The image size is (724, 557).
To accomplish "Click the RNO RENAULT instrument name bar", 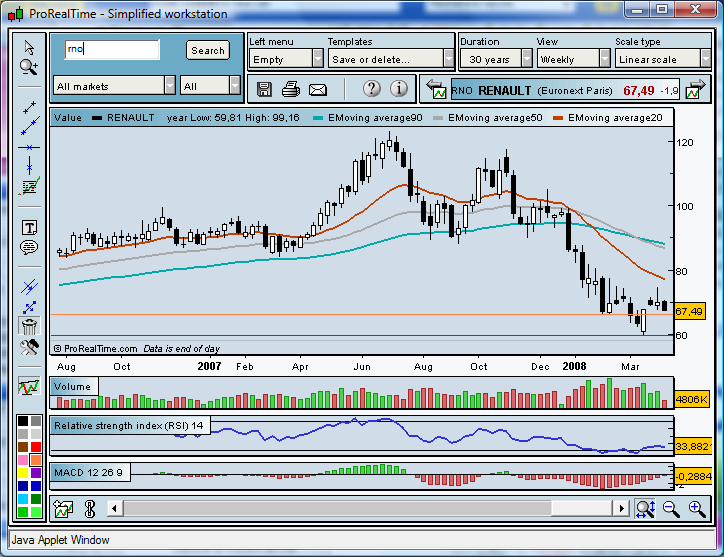I will pyautogui.click(x=565, y=90).
